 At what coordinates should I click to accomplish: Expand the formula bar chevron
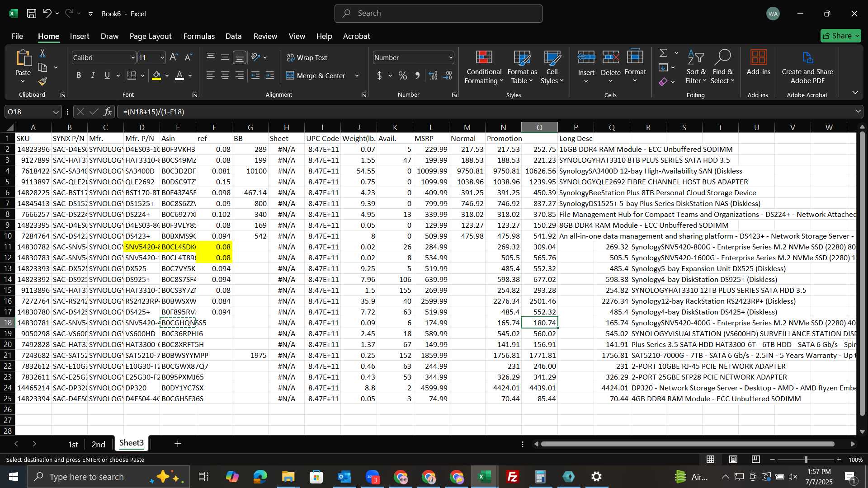tap(858, 112)
